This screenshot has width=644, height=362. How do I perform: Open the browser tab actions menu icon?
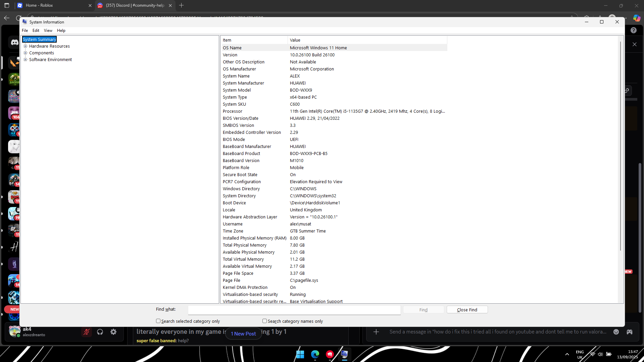click(7, 5)
